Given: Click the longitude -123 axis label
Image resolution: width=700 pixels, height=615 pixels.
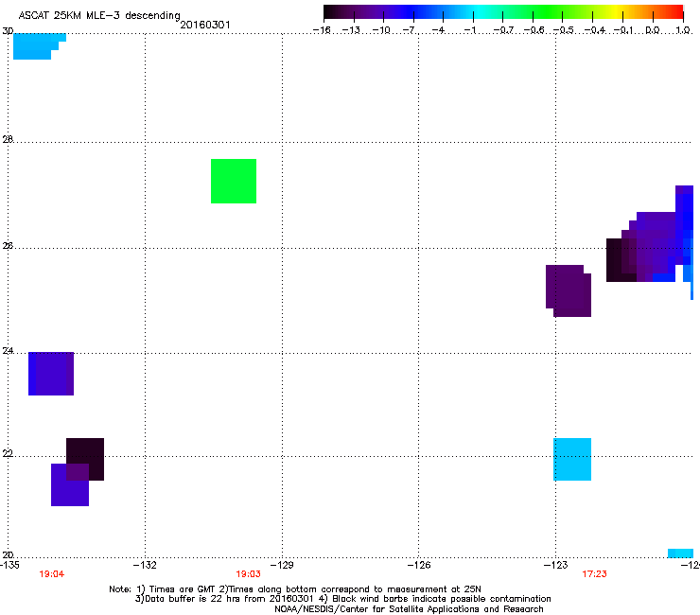Looking at the screenshot, I should (x=556, y=565).
